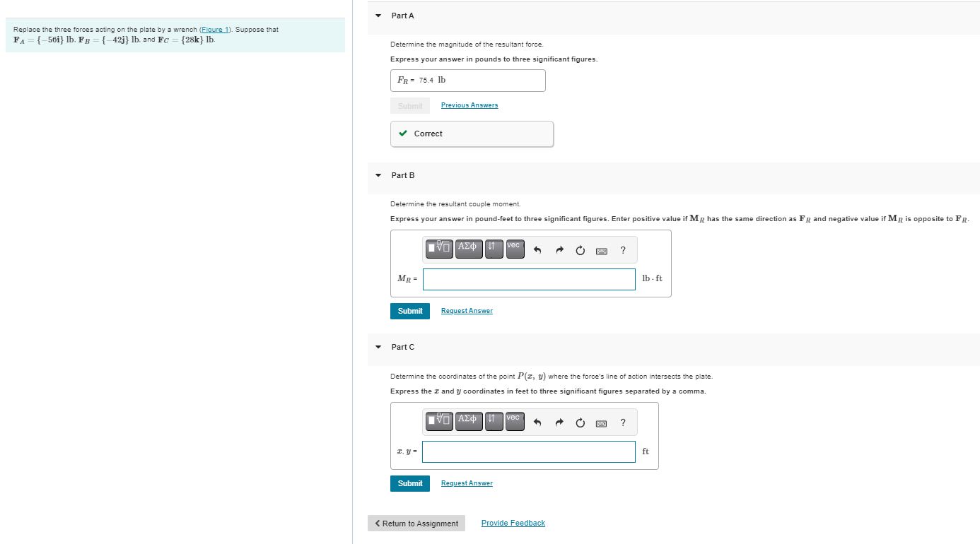Request Answer for Part B
980x544 pixels.
tap(467, 311)
